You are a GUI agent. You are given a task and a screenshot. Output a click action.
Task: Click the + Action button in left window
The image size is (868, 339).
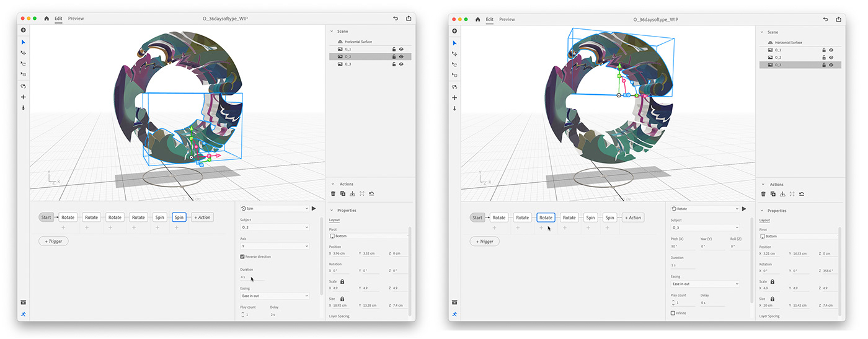click(x=201, y=217)
